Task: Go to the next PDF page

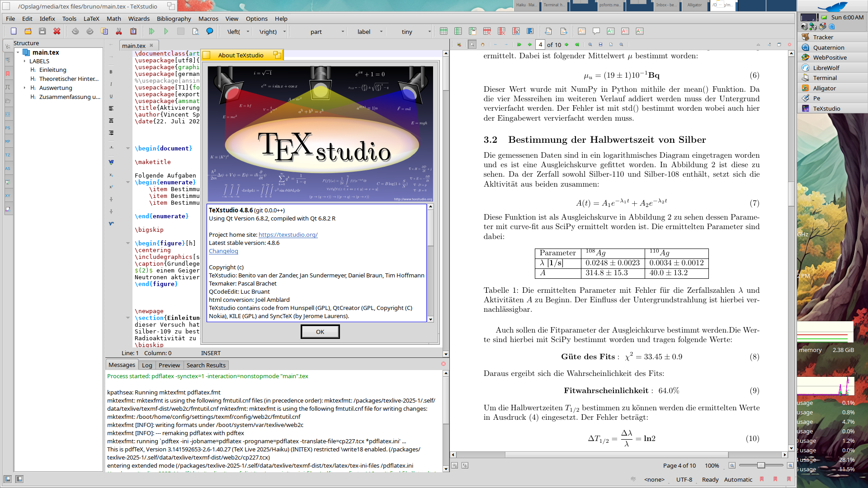Action: (x=566, y=44)
